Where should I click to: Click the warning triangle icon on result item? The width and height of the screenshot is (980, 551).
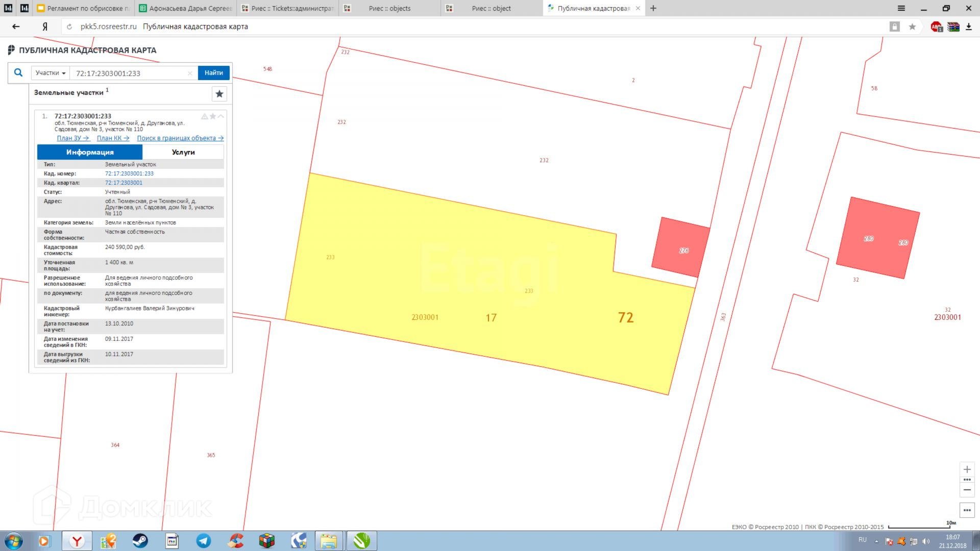pyautogui.click(x=204, y=116)
